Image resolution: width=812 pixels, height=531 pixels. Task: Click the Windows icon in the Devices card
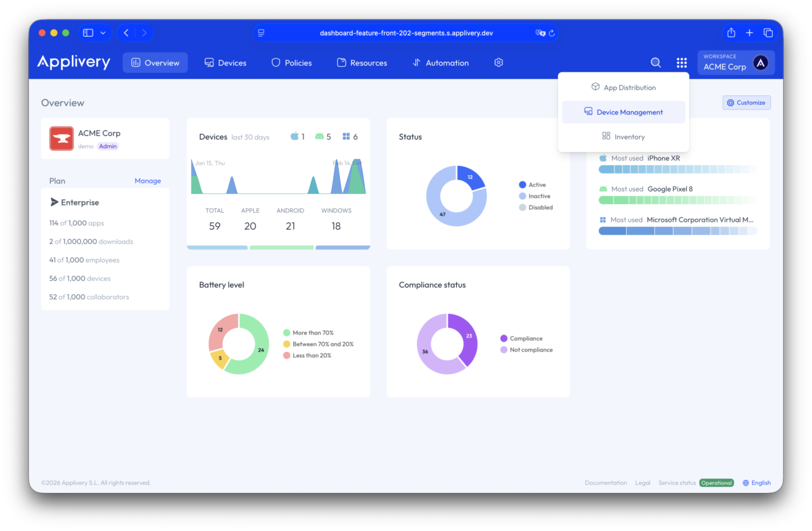[x=346, y=136]
